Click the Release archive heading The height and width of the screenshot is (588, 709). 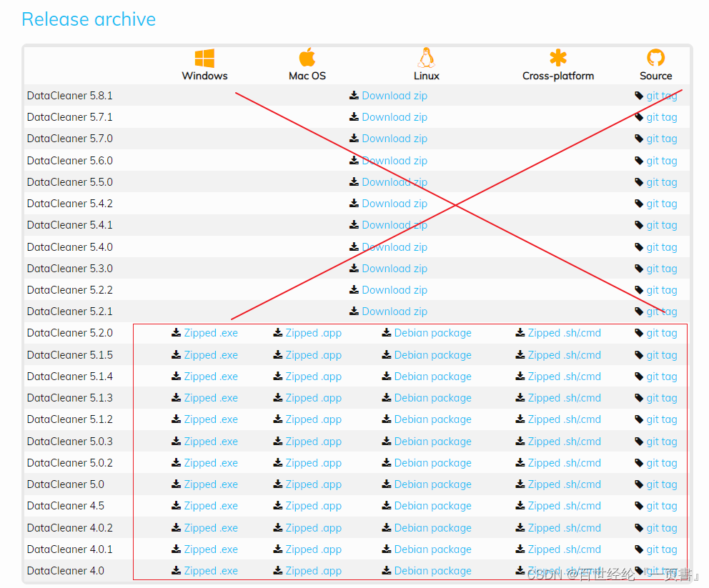[x=89, y=19]
